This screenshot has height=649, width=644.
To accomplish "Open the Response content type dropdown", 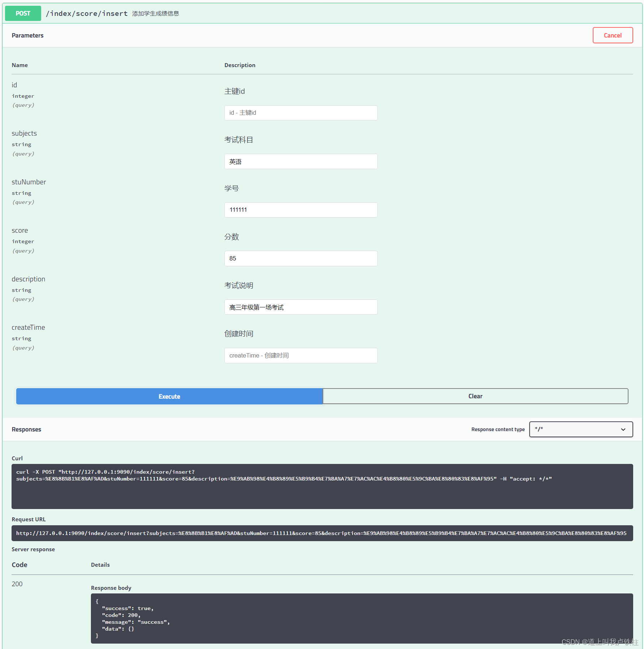I will coord(581,429).
